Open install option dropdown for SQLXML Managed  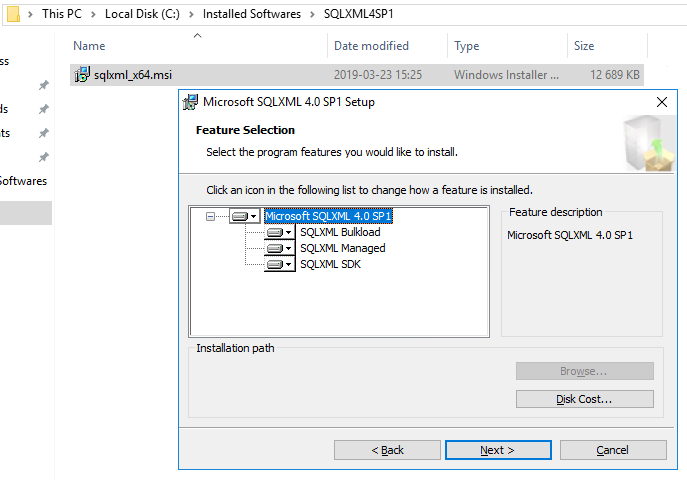(280, 248)
